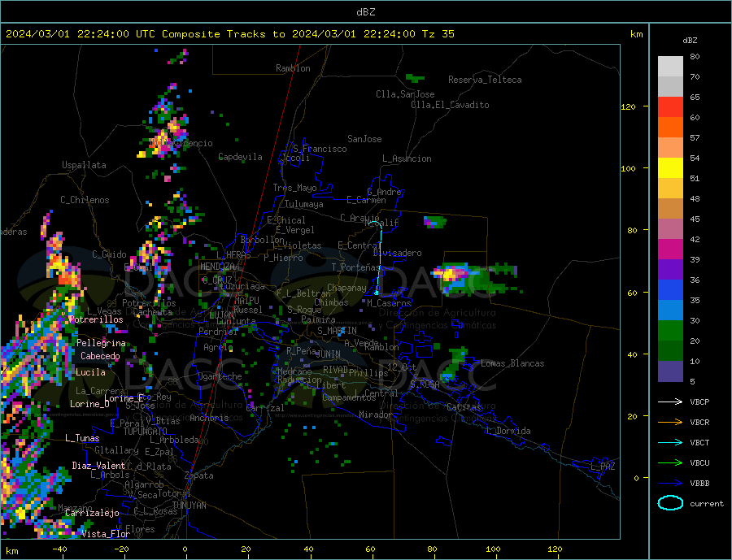
Task: Click the bright yellow legend swatch
Action: pyautogui.click(x=670, y=168)
